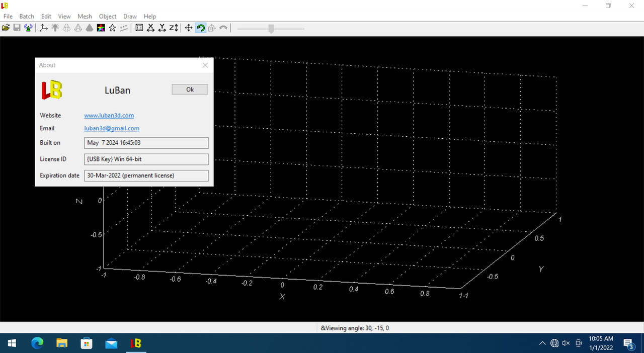Open the Draw menu
This screenshot has width=644, height=353.
tap(130, 16)
